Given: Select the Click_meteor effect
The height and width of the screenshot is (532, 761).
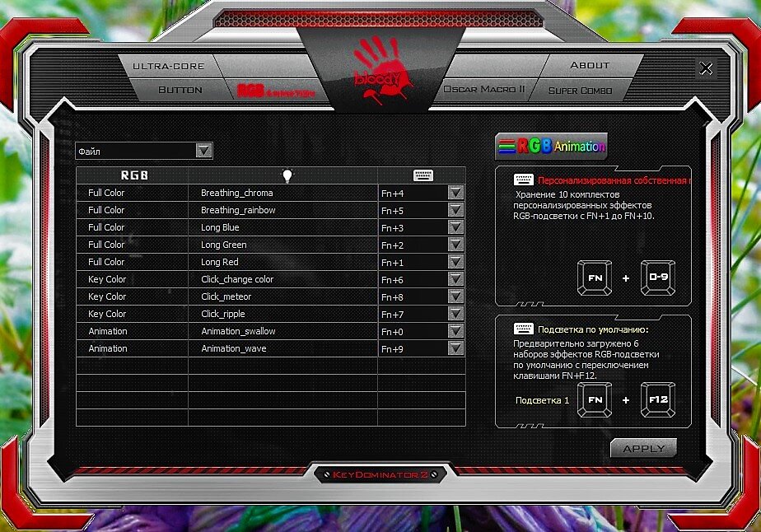Looking at the screenshot, I should click(x=226, y=296).
